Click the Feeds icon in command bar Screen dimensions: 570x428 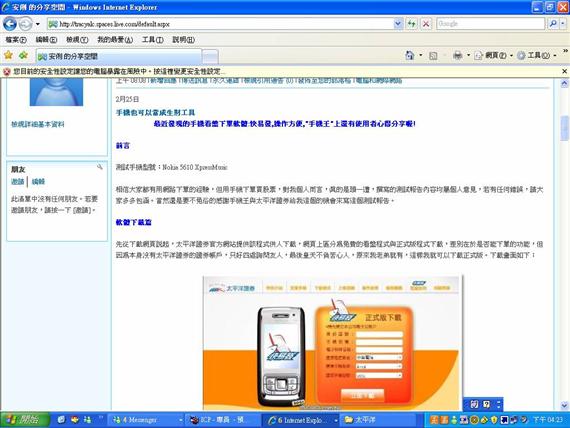click(x=433, y=56)
